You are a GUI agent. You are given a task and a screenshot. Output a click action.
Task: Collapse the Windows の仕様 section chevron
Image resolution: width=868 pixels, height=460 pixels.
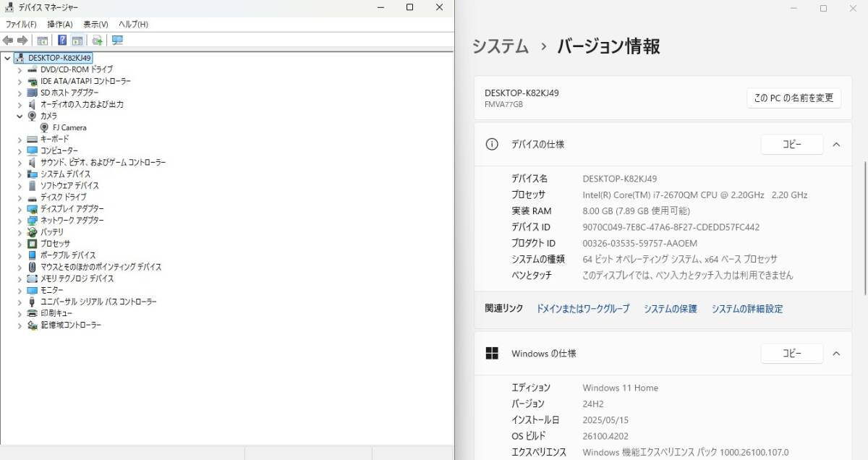[x=836, y=354]
